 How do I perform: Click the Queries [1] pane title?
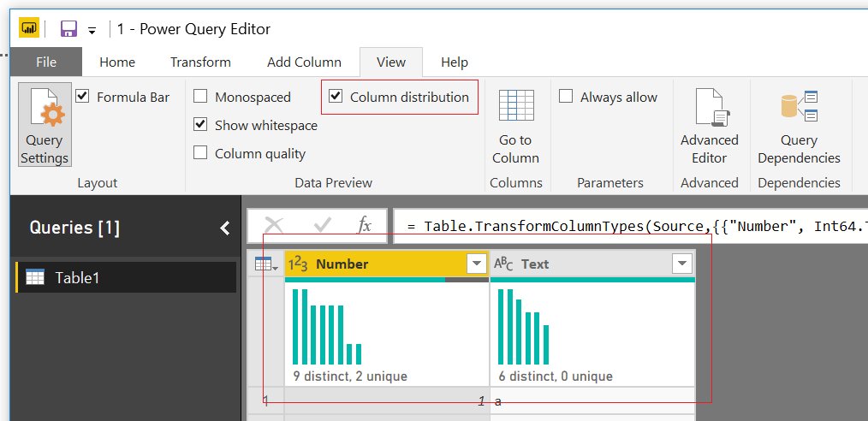tap(74, 228)
